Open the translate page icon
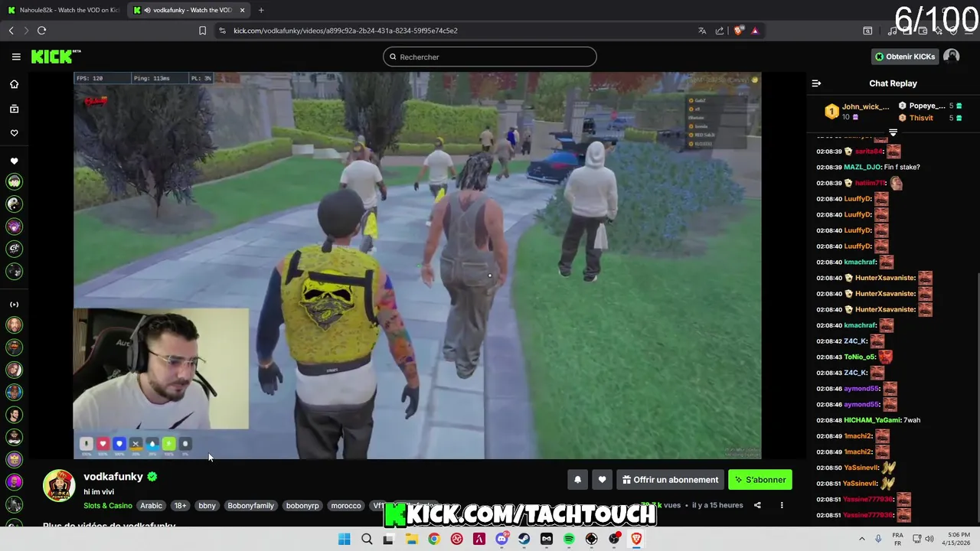This screenshot has width=980, height=551. pyautogui.click(x=702, y=31)
